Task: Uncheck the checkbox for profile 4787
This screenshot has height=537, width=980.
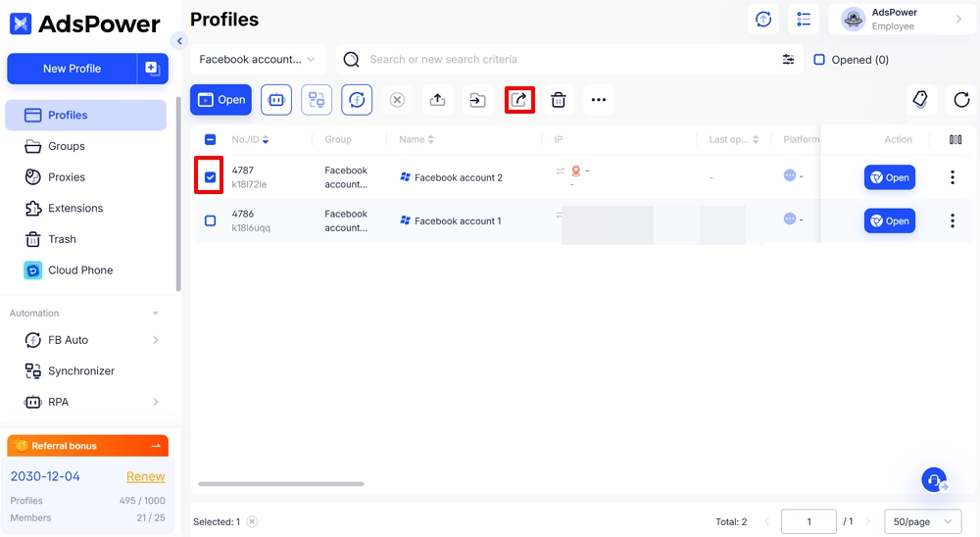Action: (211, 177)
